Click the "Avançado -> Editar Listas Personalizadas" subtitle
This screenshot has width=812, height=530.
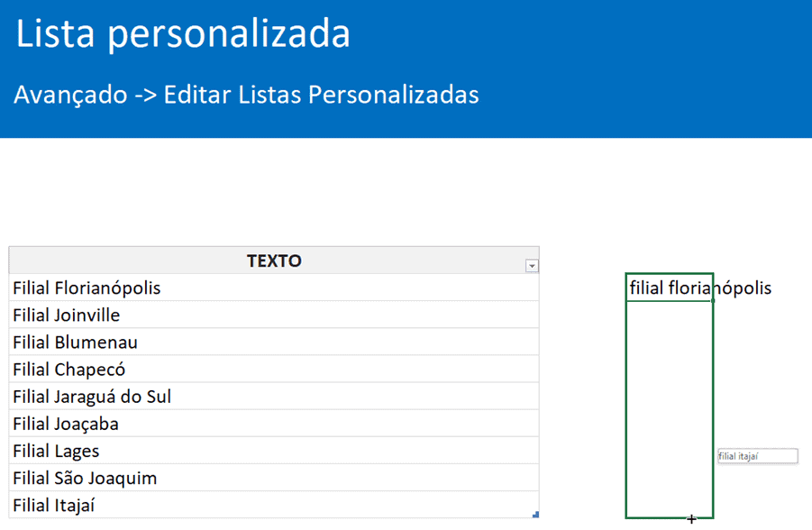[x=246, y=95]
